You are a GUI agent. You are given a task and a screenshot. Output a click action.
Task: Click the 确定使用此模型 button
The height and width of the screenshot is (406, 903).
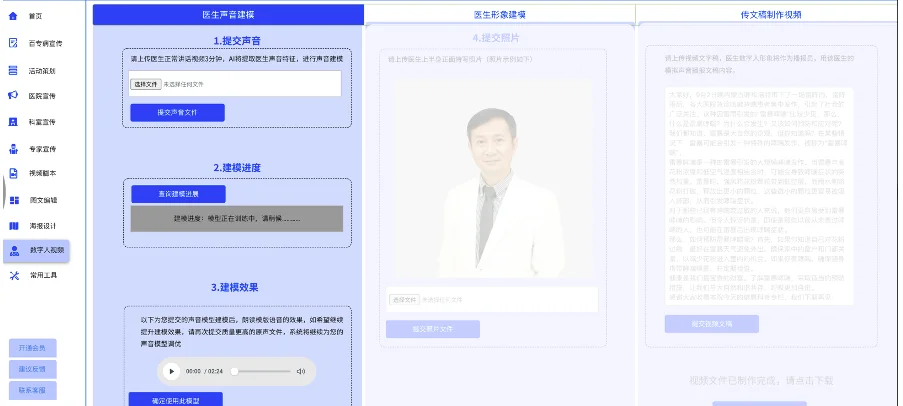[176, 400]
